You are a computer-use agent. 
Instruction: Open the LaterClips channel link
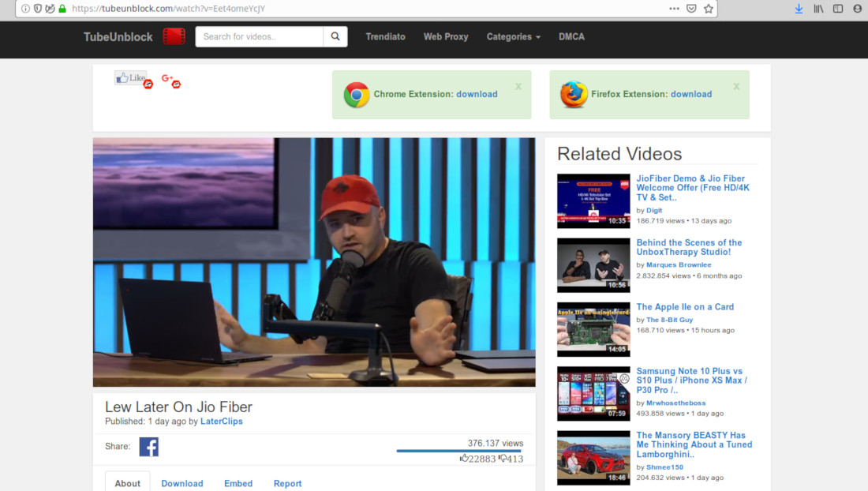[x=222, y=422]
